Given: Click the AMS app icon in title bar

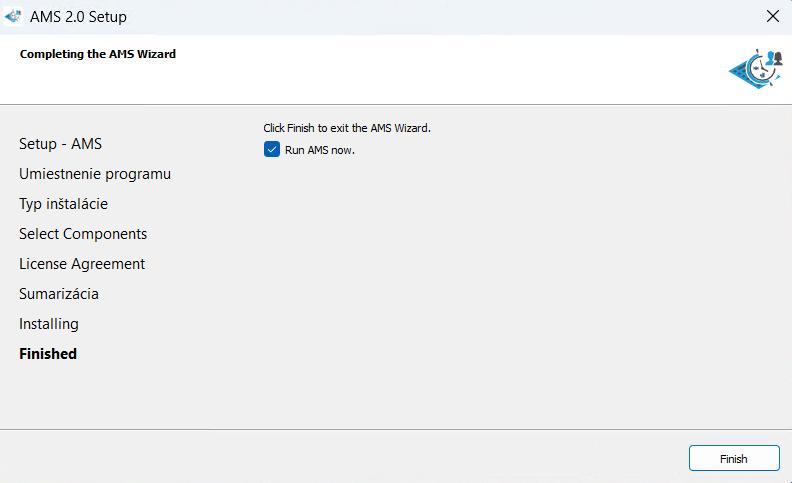Looking at the screenshot, I should 13,16.
